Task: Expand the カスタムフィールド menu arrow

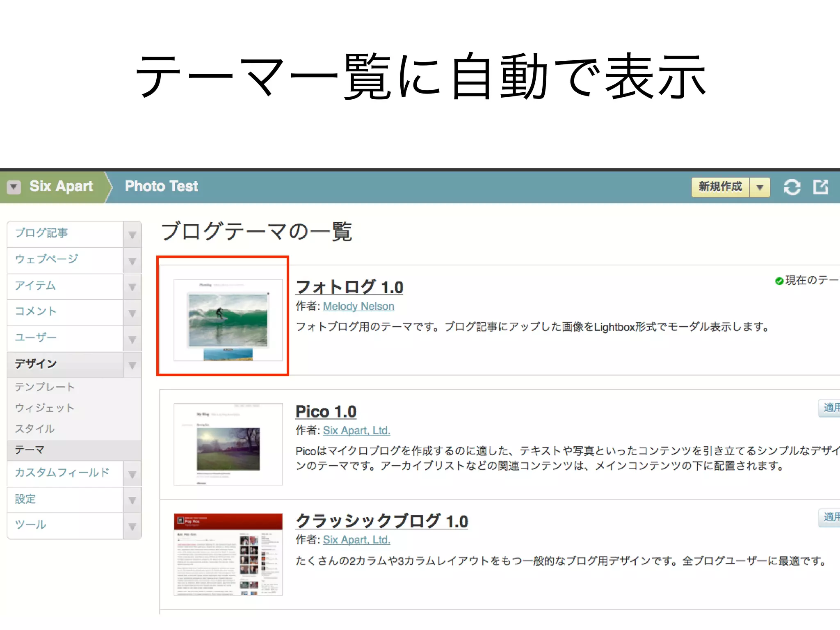Action: (132, 474)
